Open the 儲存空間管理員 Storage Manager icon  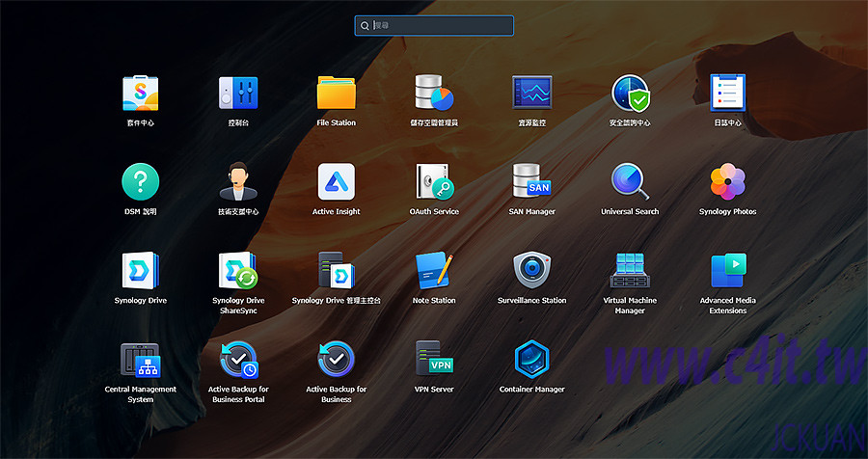[x=434, y=93]
